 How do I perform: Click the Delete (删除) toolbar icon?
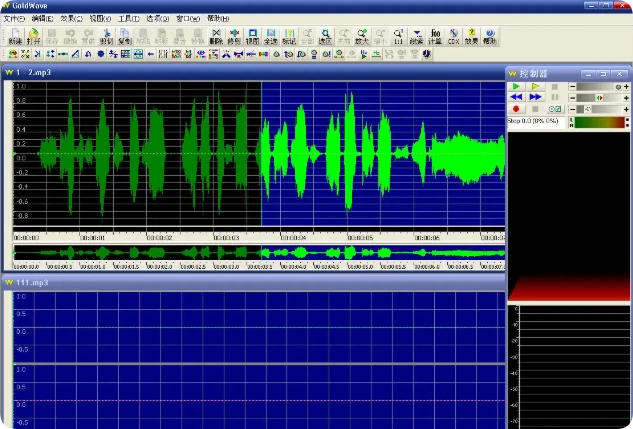216,36
